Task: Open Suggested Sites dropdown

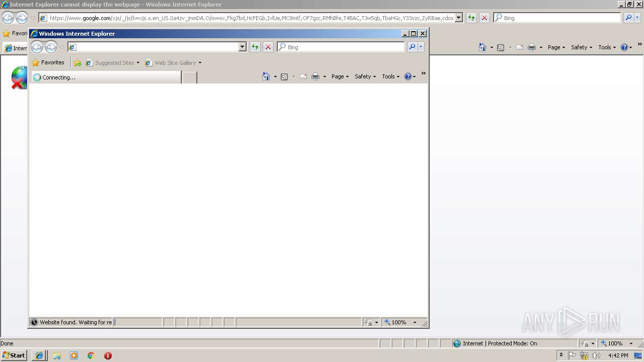Action: coord(138,63)
